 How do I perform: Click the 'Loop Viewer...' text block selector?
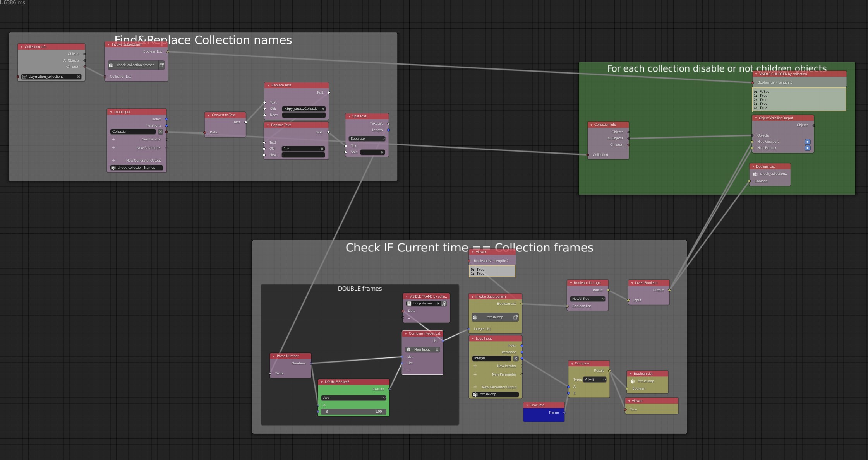424,303
